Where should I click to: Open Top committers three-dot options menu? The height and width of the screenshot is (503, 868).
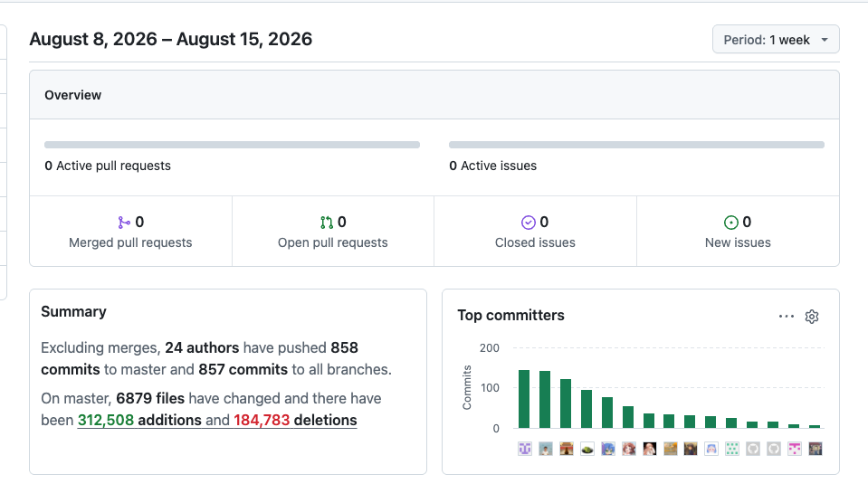pyautogui.click(x=786, y=317)
